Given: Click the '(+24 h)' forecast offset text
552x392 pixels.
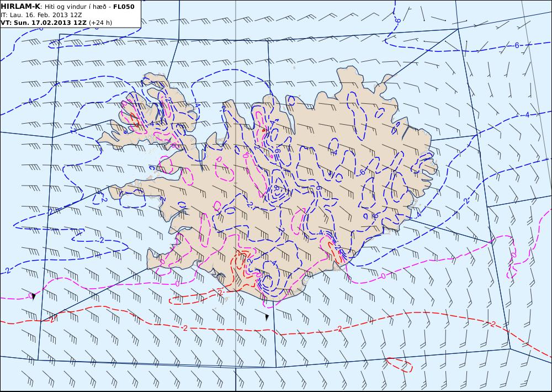Looking at the screenshot, I should 100,23.
